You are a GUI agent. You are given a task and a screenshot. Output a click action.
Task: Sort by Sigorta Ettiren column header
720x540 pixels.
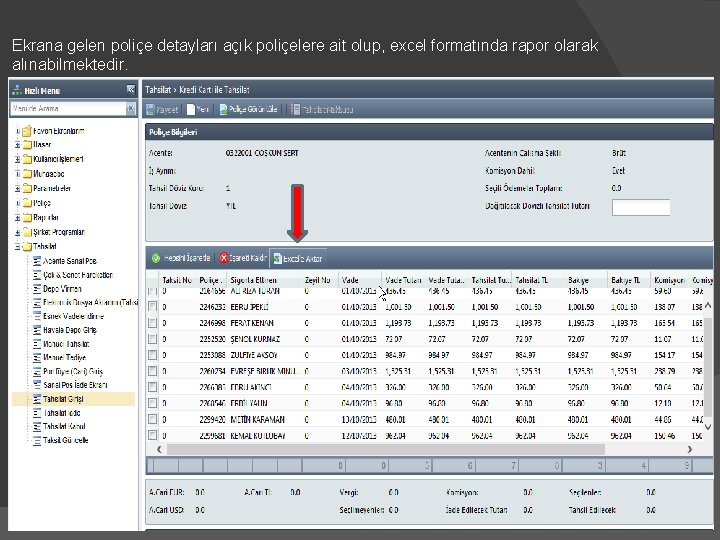(264, 280)
